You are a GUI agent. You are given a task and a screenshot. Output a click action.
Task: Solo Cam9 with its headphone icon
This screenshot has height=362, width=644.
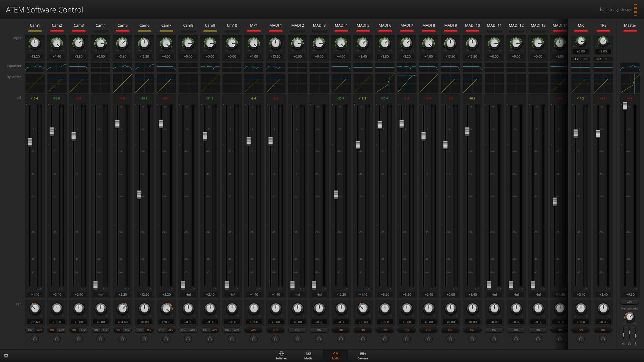(210, 339)
